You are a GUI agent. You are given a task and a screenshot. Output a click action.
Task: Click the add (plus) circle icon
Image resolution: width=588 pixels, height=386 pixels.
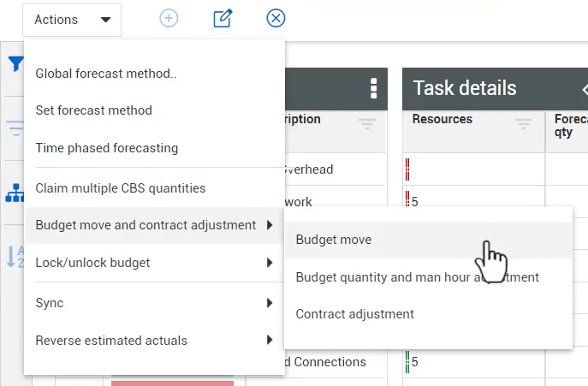click(x=169, y=18)
